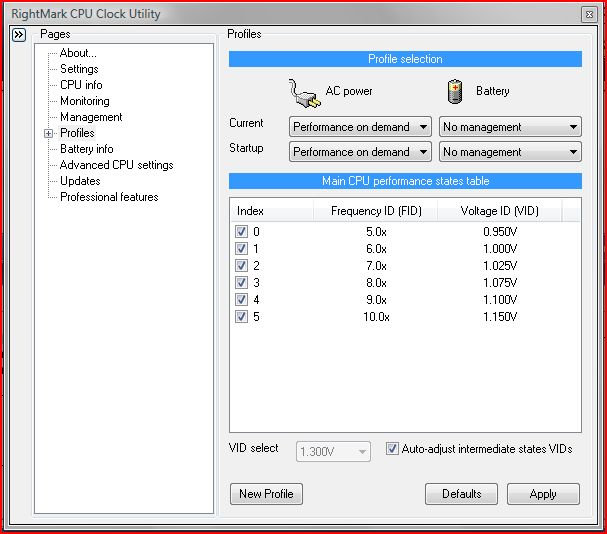This screenshot has height=534, width=607.
Task: Click the Defaults button
Action: pyautogui.click(x=461, y=494)
